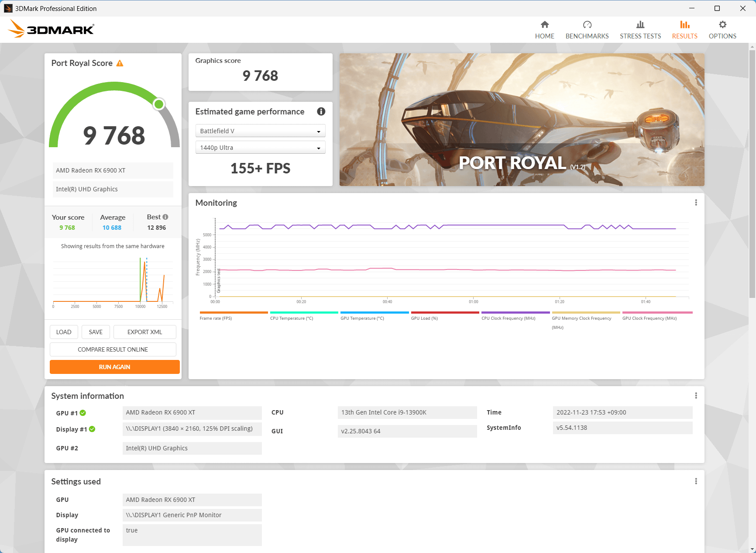Click the CPU field 13th Gen Intel Core i9-13900K
The height and width of the screenshot is (553, 756).
point(407,412)
